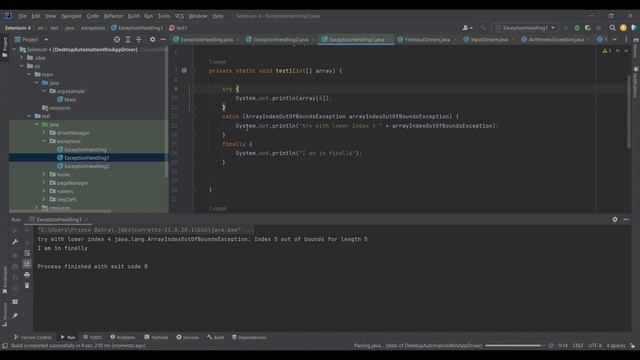Click the Build hammer icon
Screen dimensions: 640x360
pyautogui.click(x=483, y=28)
